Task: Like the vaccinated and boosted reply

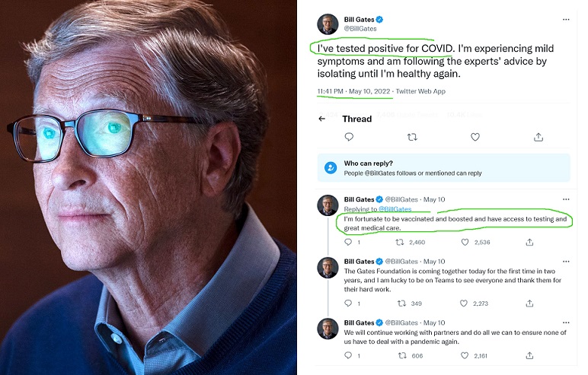Action: tap(465, 242)
